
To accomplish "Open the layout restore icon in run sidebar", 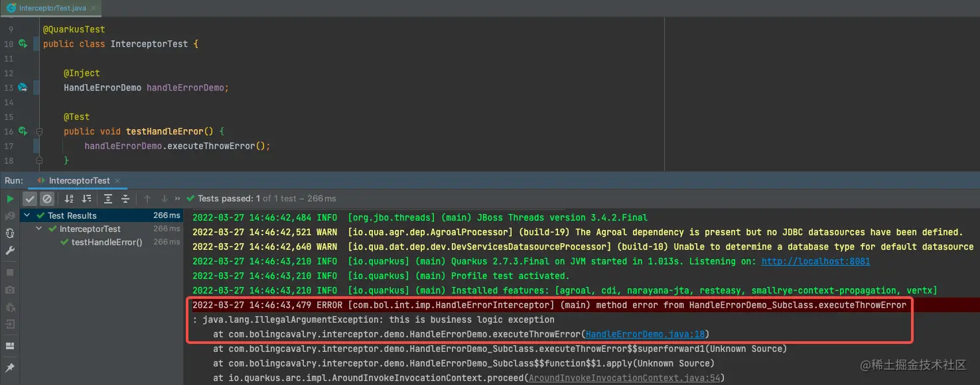I will (x=10, y=346).
